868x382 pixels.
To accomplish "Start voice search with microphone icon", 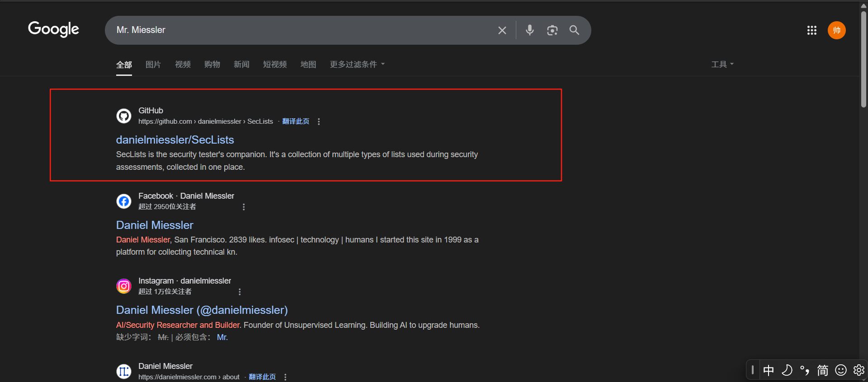I will point(530,30).
